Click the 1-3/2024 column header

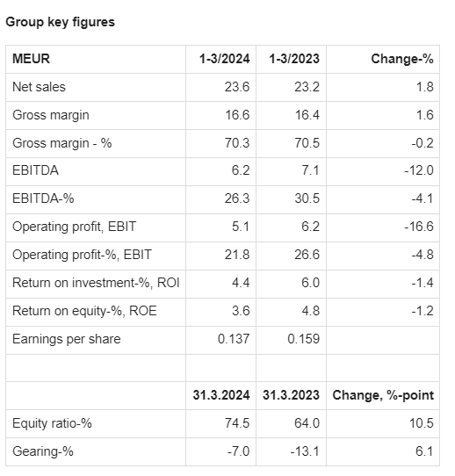(224, 59)
